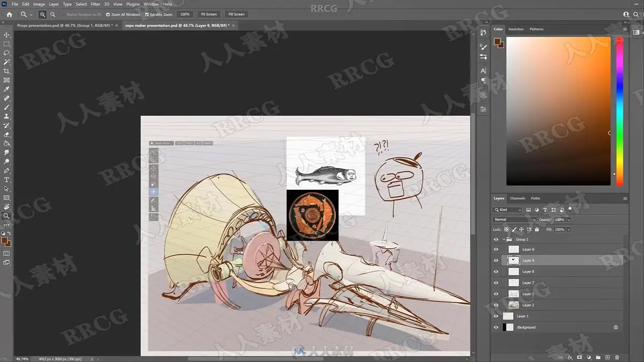Open the Opacity slider dropdown arrow
The width and height of the screenshot is (644, 362).
568,220
